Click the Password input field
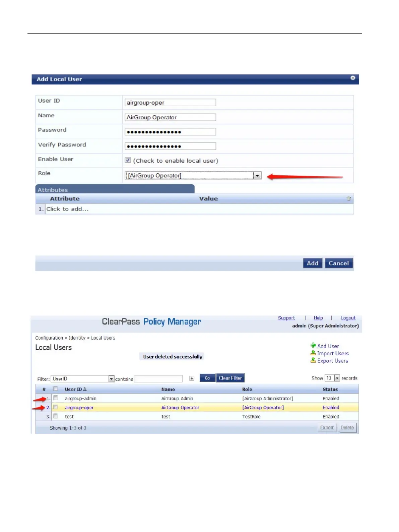 point(170,132)
